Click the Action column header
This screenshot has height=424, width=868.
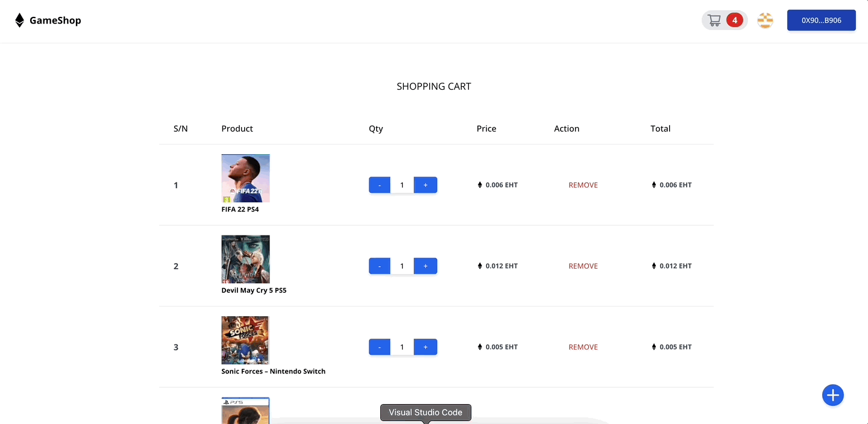[x=567, y=128]
